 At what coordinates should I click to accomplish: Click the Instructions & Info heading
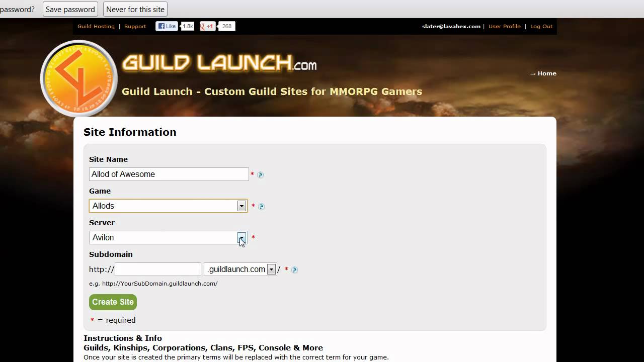[x=123, y=338]
